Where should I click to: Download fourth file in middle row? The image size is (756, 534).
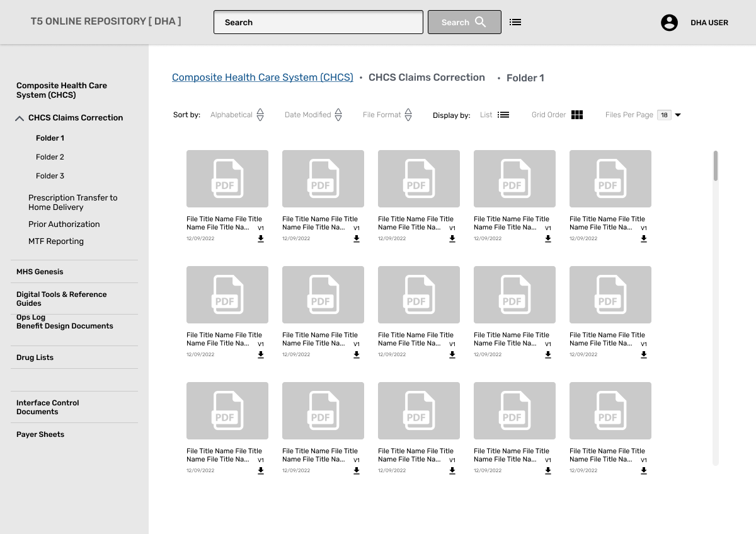click(548, 355)
